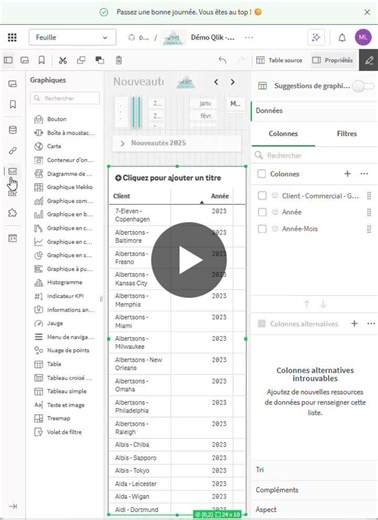The height and width of the screenshot is (520, 378).
Task: Toggle the assets panel icon in toolbar
Action: pos(8,60)
